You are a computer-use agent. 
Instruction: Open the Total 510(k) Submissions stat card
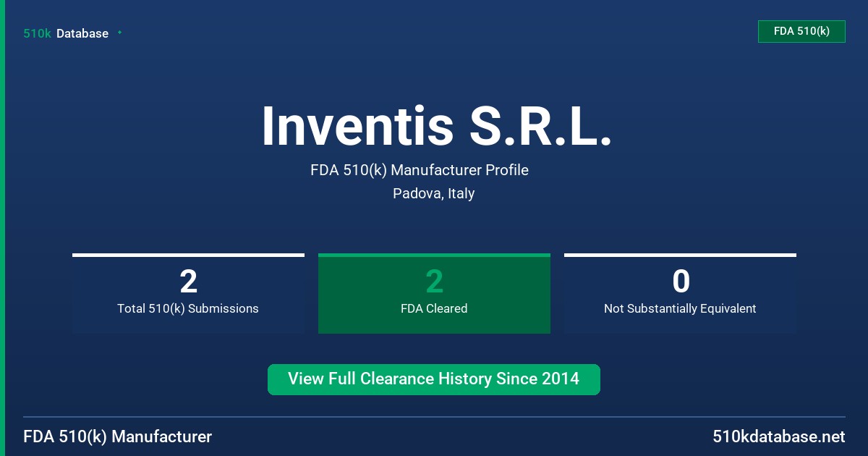188,293
